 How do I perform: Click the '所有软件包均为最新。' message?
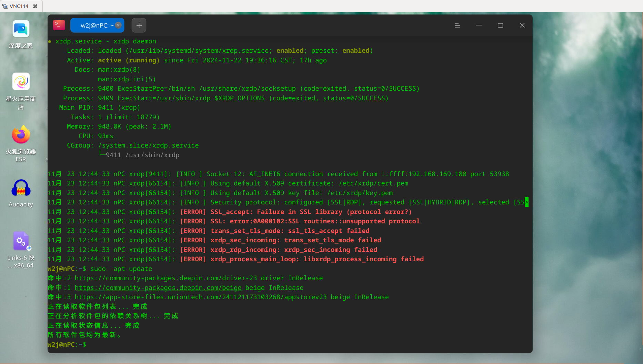click(84, 335)
